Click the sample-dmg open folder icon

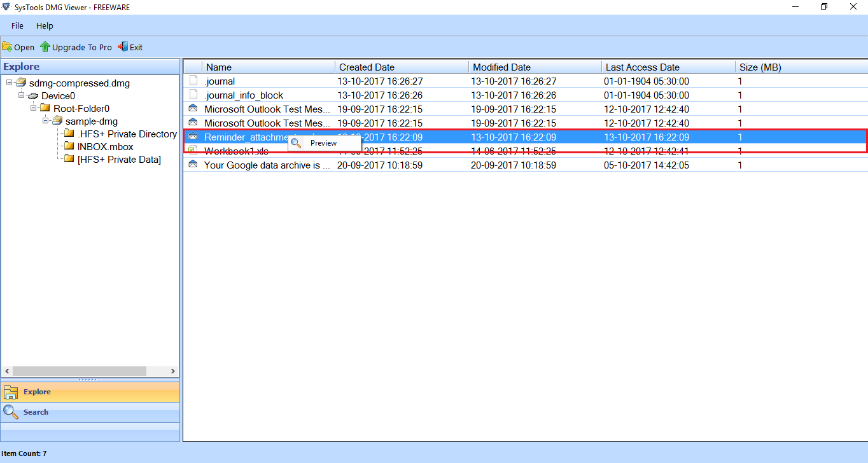[x=57, y=121]
